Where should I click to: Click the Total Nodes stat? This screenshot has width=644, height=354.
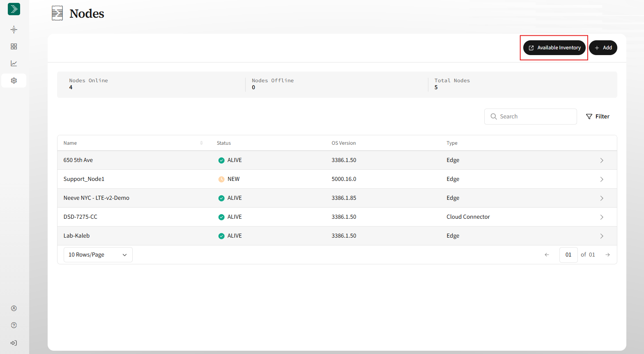tap(452, 84)
